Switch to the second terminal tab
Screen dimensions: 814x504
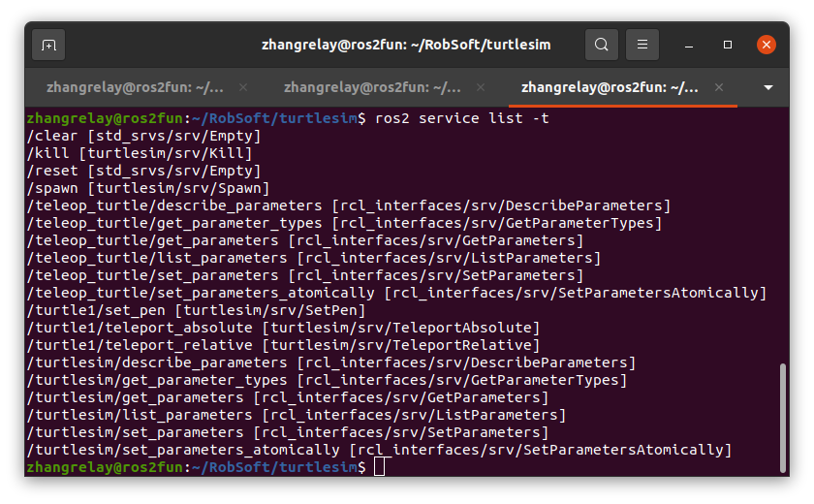pos(372,88)
